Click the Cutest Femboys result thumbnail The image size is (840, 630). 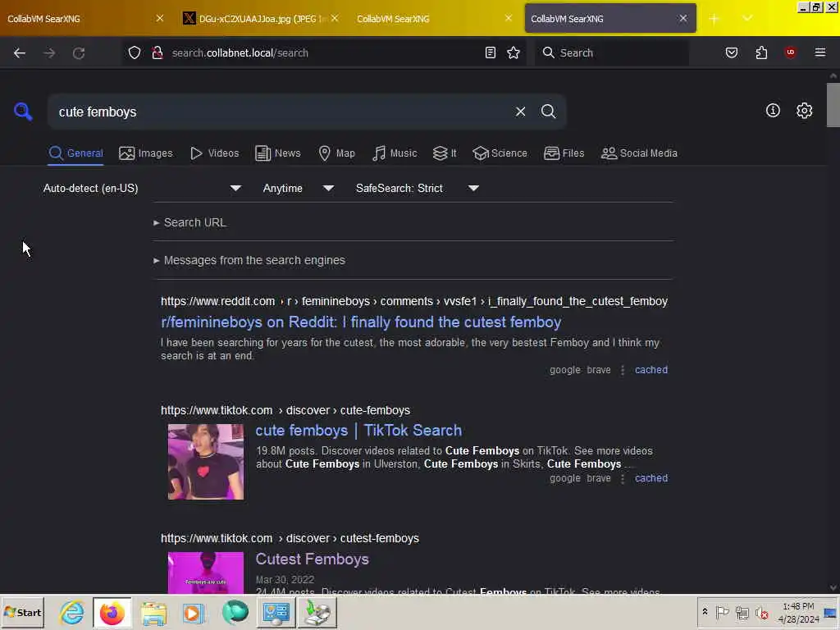pyautogui.click(x=206, y=573)
